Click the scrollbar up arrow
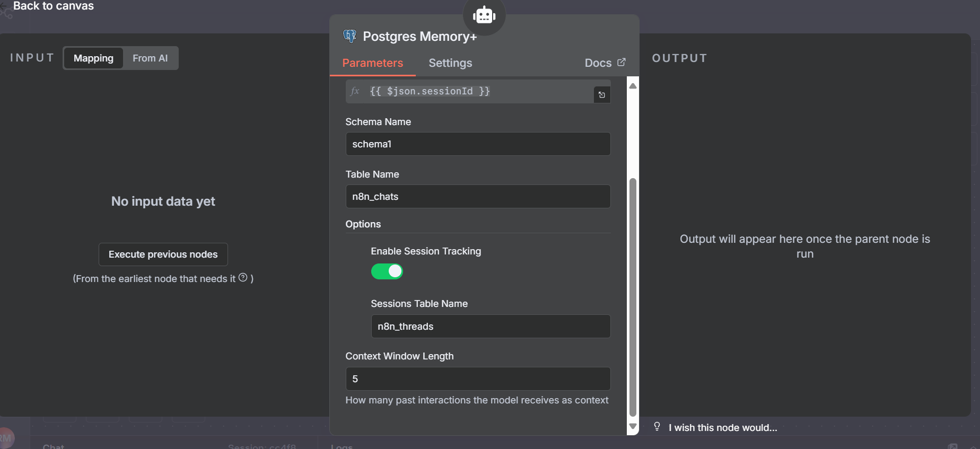 coord(633,86)
